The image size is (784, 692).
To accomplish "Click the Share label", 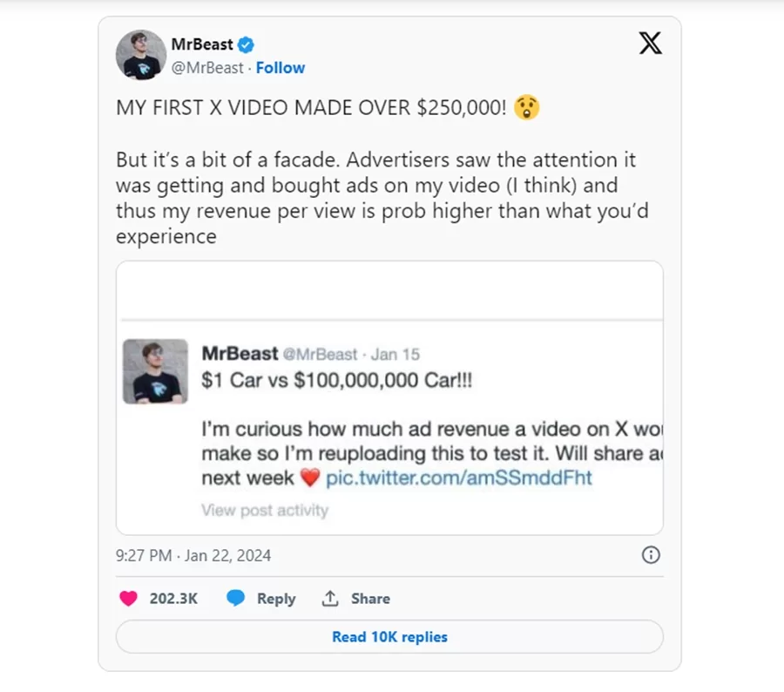I will pos(370,599).
